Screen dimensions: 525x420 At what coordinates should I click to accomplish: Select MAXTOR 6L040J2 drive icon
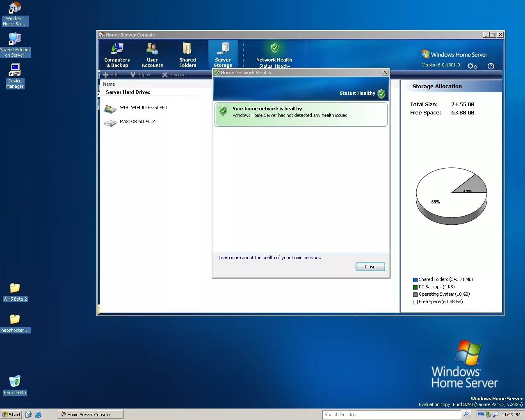point(110,123)
